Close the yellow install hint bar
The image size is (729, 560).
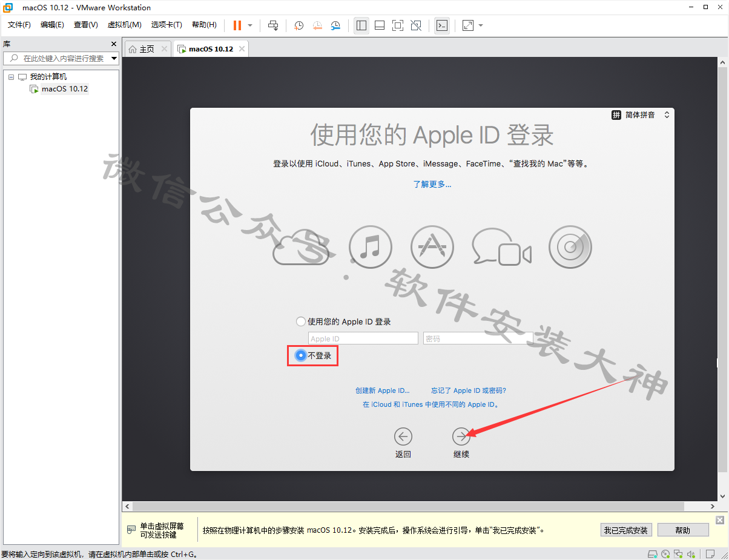tap(720, 520)
